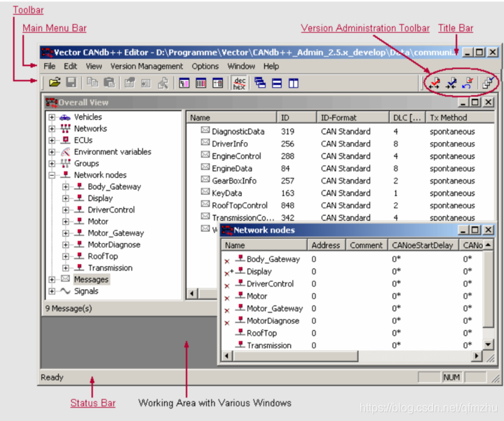504x421 pixels.
Task: Expand the Transmission child node
Action: pos(66,268)
